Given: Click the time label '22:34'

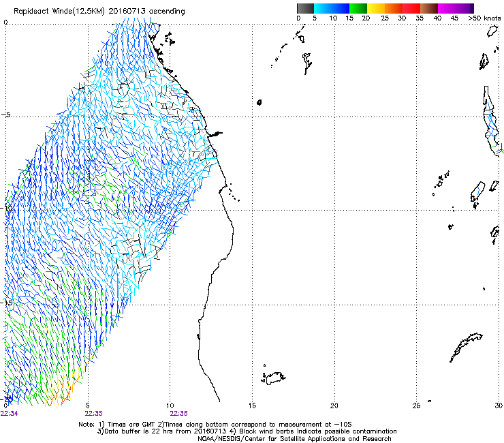Looking at the screenshot, I should click(x=10, y=414).
